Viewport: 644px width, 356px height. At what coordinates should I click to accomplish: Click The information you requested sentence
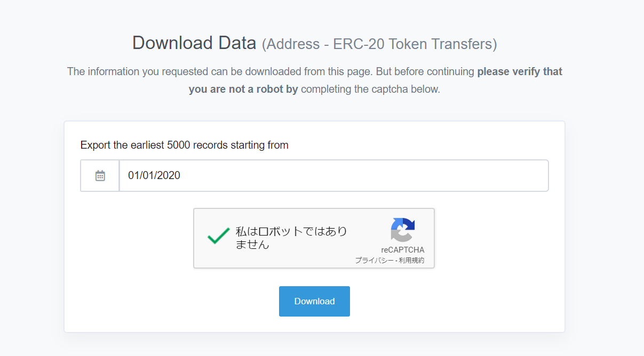(271, 71)
